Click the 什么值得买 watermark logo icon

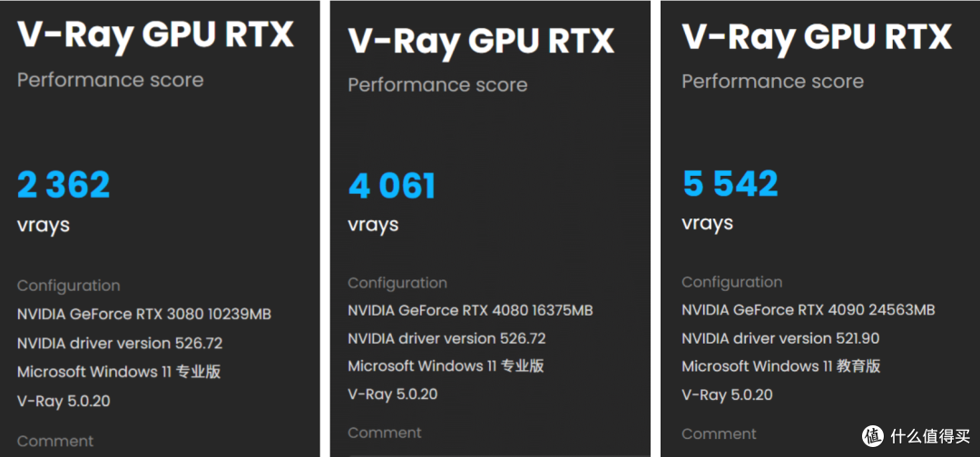tap(872, 437)
